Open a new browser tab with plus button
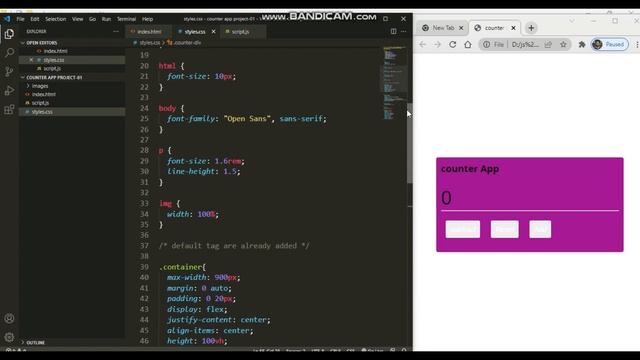Screen dimensions: 640x360 point(531,28)
